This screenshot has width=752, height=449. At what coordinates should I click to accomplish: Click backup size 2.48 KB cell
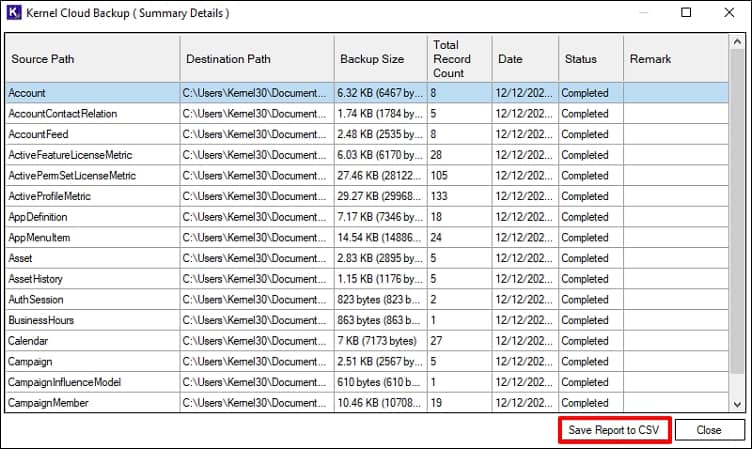pyautogui.click(x=381, y=134)
